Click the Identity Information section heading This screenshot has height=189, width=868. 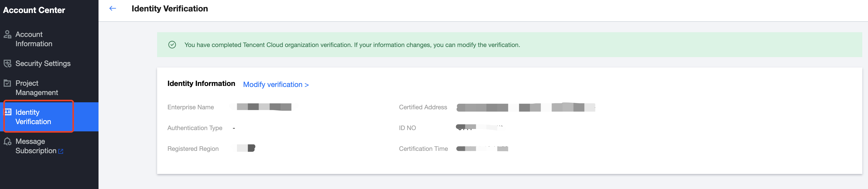201,84
